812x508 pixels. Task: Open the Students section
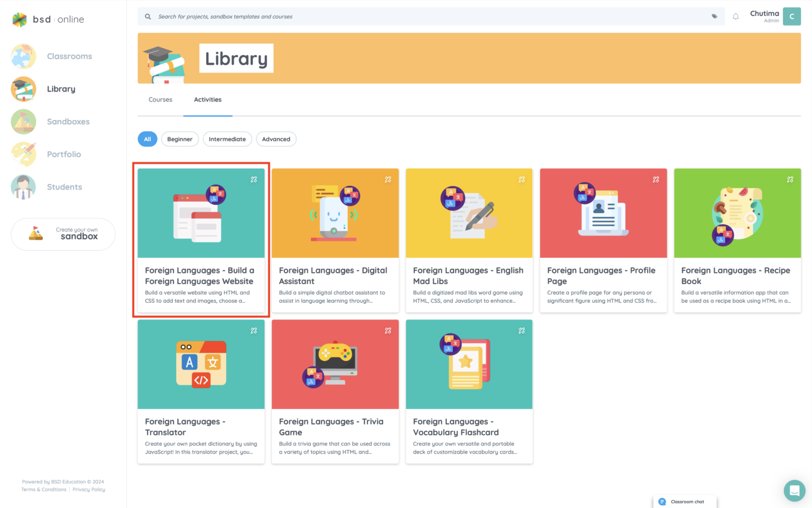[x=64, y=187]
